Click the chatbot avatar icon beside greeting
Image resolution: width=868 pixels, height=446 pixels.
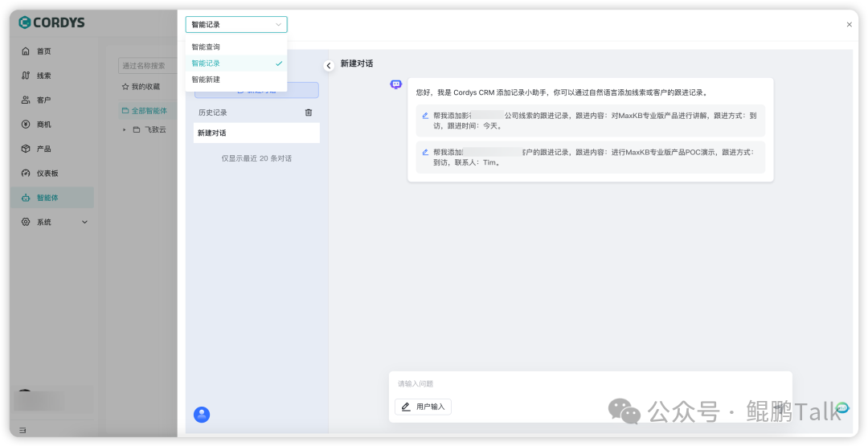pos(395,84)
